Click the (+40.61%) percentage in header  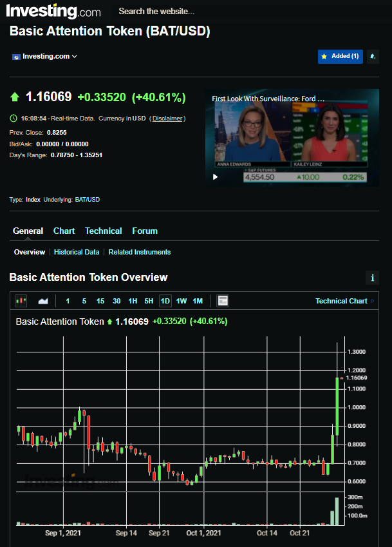point(159,97)
